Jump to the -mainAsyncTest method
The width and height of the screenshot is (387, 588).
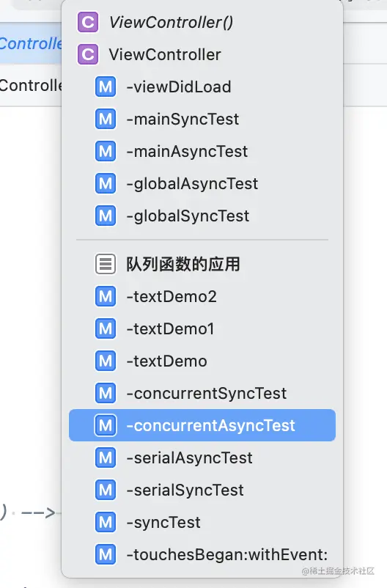coord(202,151)
